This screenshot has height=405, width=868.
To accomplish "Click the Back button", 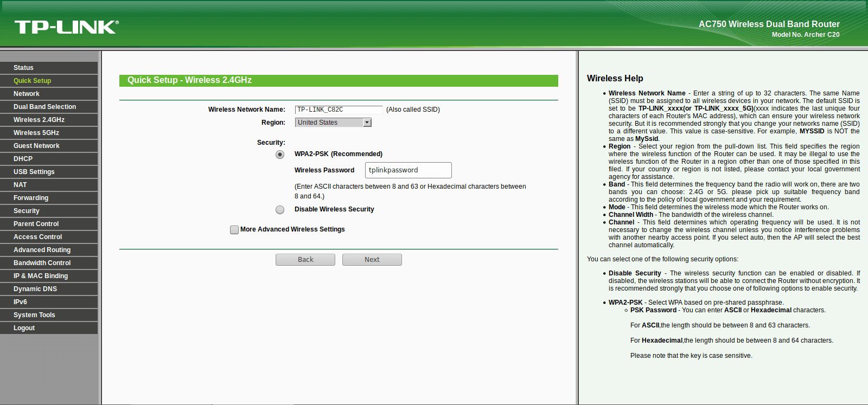I will [x=305, y=260].
